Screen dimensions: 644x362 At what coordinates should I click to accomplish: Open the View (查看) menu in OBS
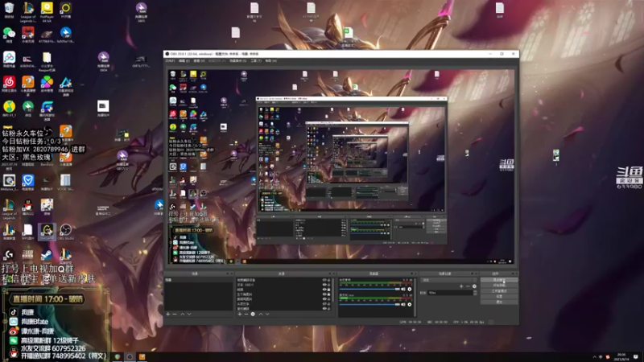(x=199, y=61)
